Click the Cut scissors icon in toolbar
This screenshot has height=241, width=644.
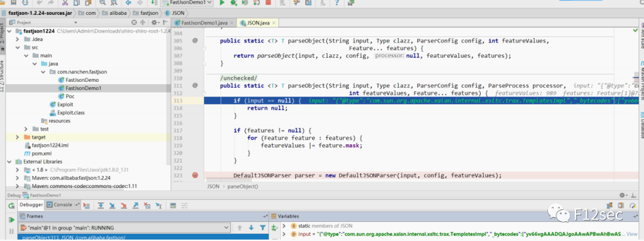pyautogui.click(x=66, y=3)
